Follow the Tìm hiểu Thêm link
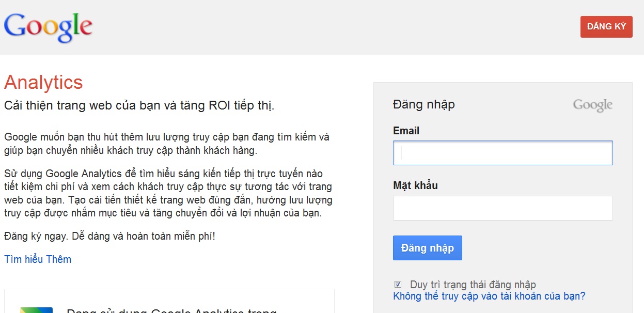The width and height of the screenshot is (644, 313). [38, 259]
